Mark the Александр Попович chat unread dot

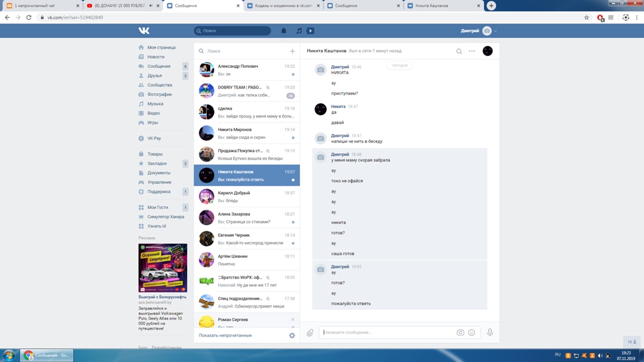tap(293, 74)
